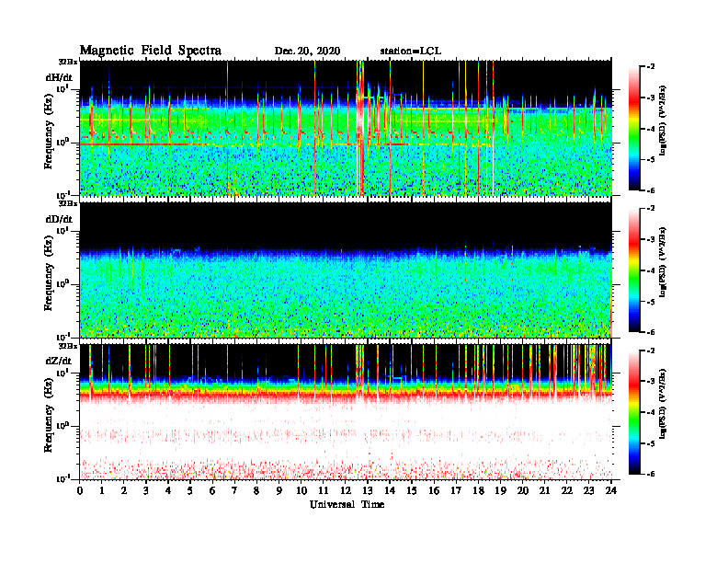The height and width of the screenshot is (563, 728).
Task: Click hour tick label 20 on time axis
Action: (x=523, y=490)
